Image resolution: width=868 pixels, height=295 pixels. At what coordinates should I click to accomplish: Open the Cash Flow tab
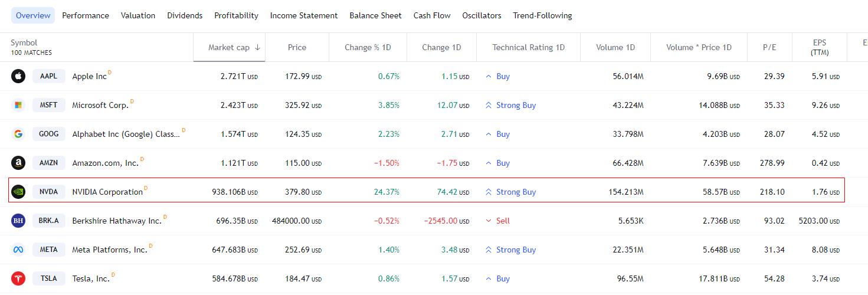432,15
